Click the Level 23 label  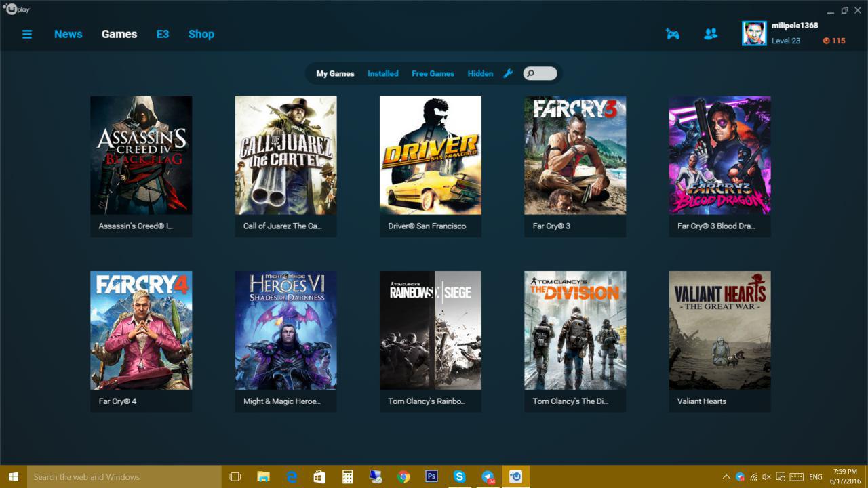click(x=786, y=41)
